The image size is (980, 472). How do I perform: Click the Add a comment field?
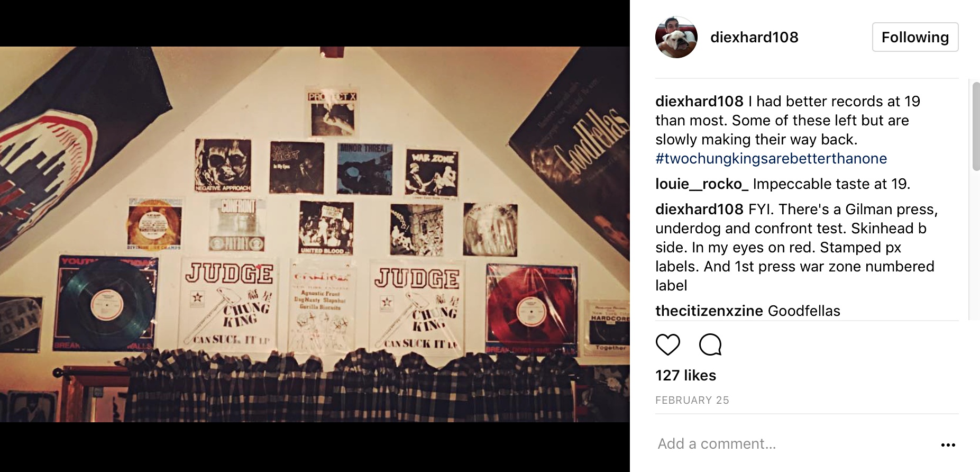(x=793, y=443)
